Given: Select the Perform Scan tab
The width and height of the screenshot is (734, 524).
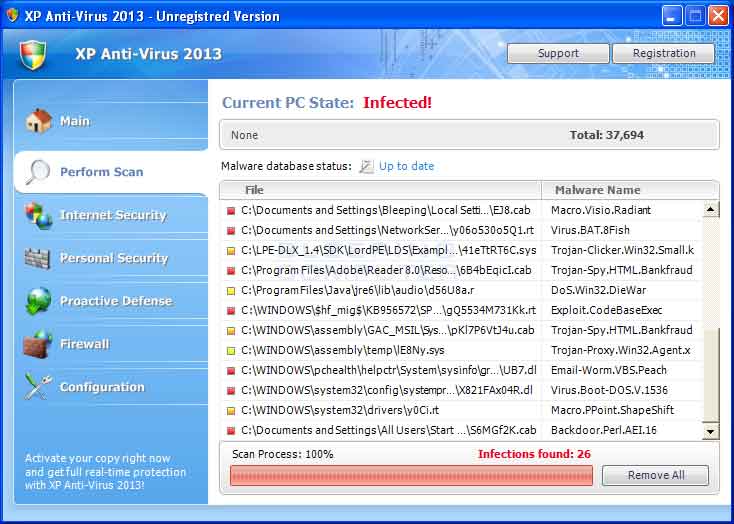Looking at the screenshot, I should coord(111,172).
